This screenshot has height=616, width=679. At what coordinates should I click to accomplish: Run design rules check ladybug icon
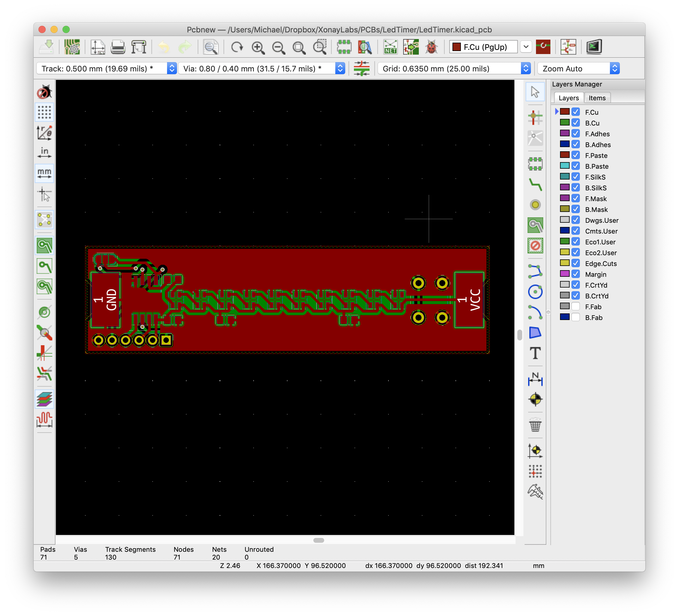click(x=431, y=47)
